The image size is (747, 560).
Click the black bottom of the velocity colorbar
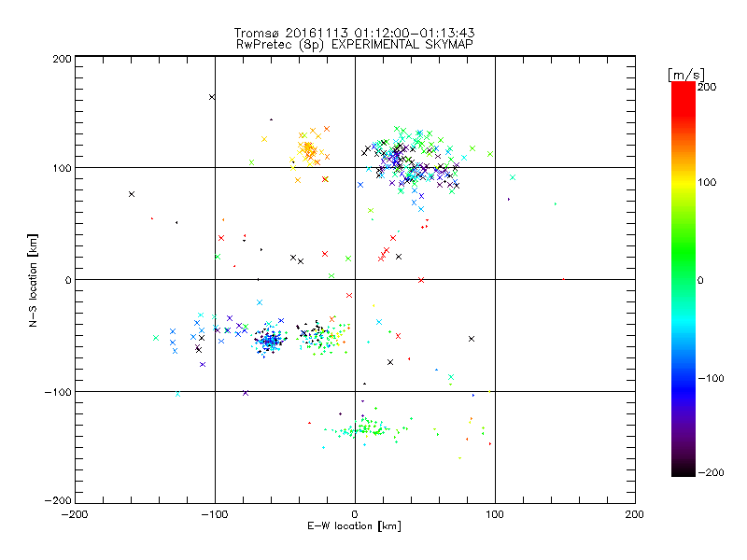pyautogui.click(x=684, y=469)
